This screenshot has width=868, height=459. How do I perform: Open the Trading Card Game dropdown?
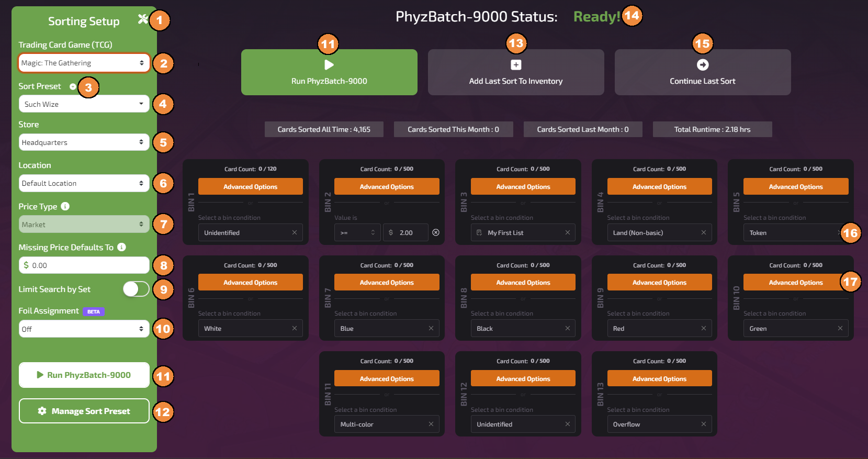click(84, 63)
